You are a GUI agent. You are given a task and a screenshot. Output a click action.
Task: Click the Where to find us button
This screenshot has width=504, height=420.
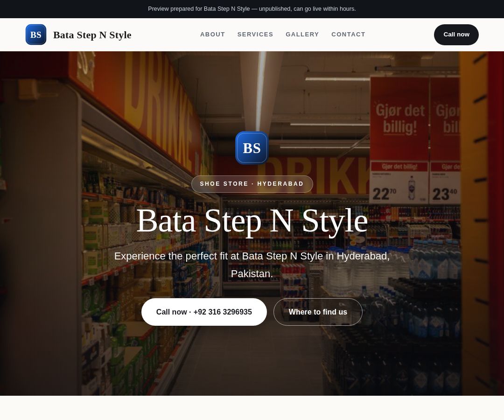318,312
